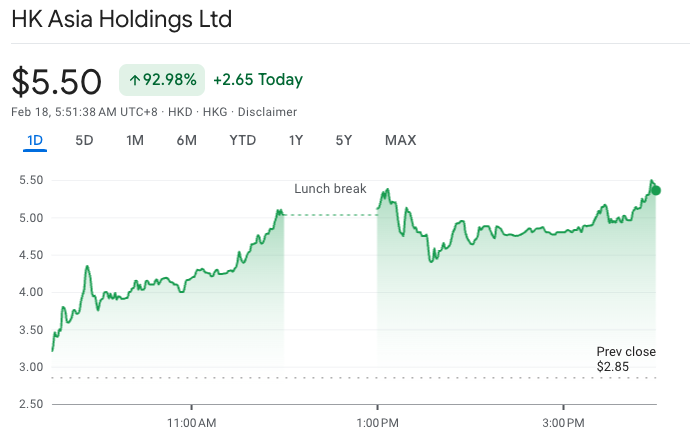Open the Disclaimer link
The height and width of the screenshot is (437, 690).
(267, 112)
